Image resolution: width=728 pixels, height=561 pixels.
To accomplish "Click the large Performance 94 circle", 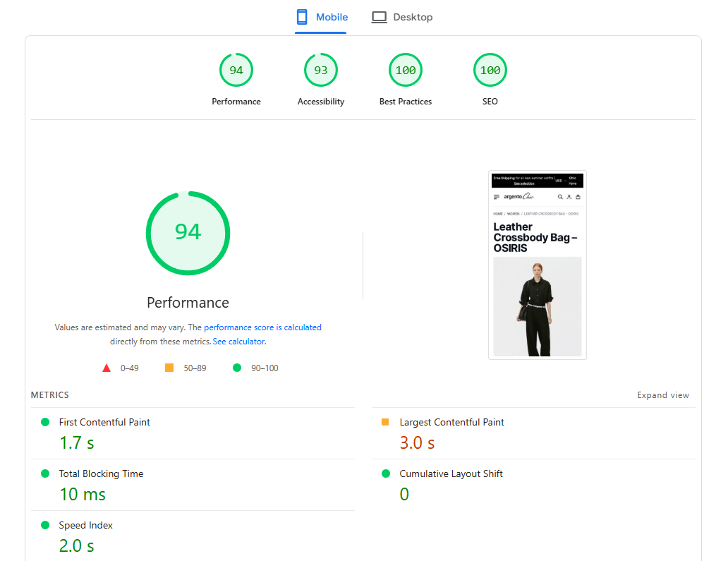I will tap(188, 232).
